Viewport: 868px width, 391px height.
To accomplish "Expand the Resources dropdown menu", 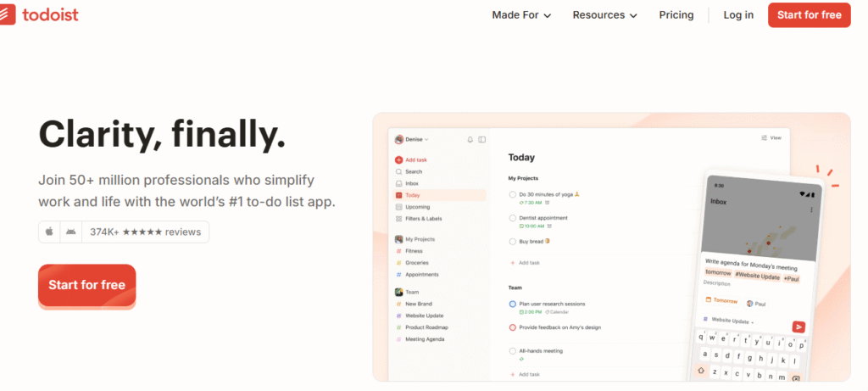I will coord(605,15).
